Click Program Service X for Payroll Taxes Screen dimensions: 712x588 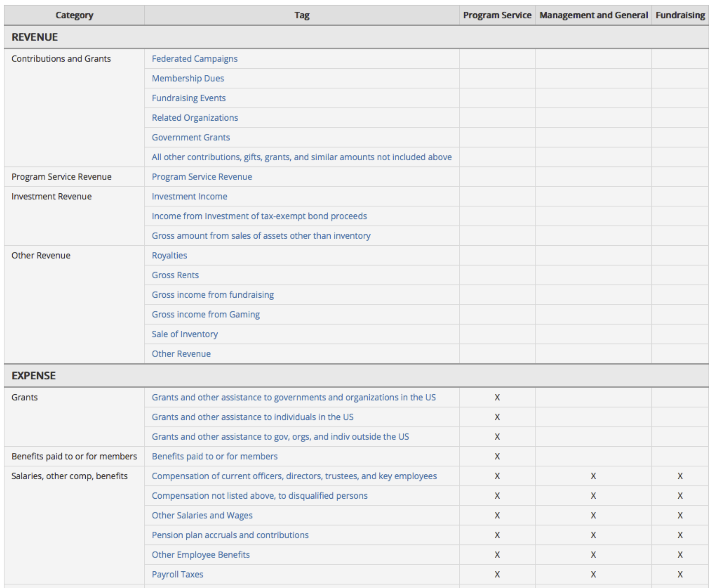pyautogui.click(x=497, y=574)
